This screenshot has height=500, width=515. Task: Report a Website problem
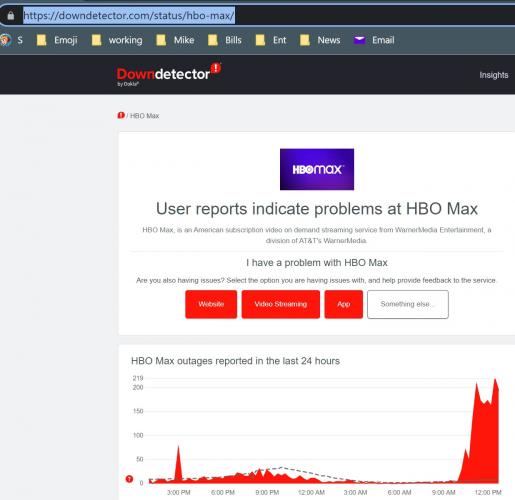pos(211,304)
